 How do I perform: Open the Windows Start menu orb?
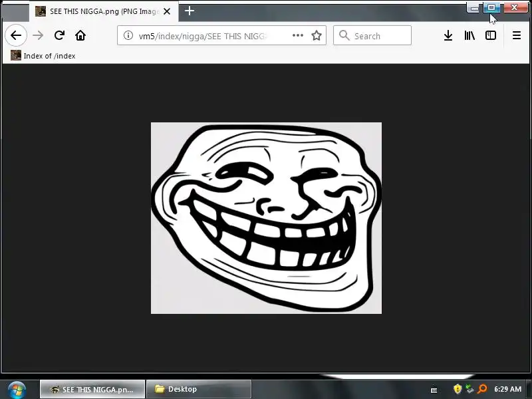[x=17, y=390]
